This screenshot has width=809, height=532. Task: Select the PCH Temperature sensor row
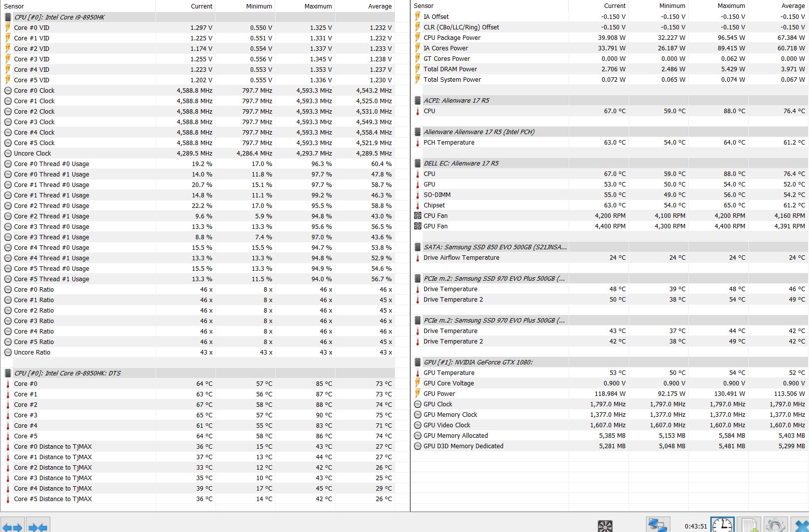coord(449,142)
